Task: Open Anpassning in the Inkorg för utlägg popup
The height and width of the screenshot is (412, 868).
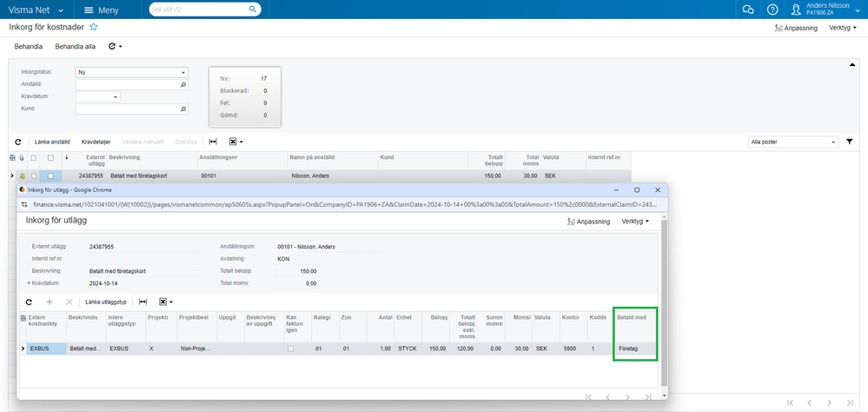Action: pyautogui.click(x=589, y=222)
